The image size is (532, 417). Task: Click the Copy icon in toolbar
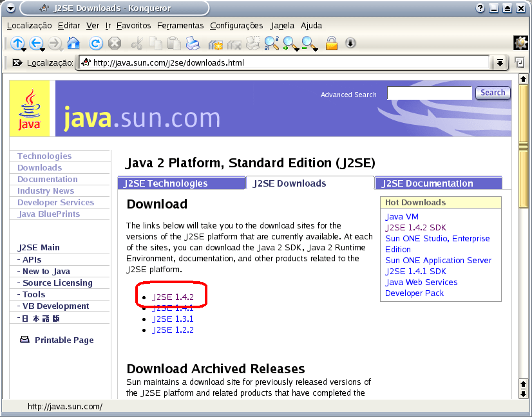156,43
